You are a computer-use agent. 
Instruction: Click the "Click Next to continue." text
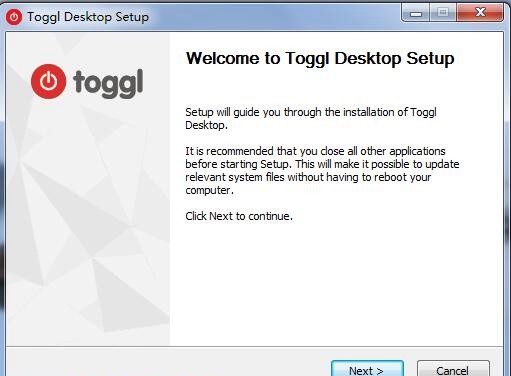(239, 216)
